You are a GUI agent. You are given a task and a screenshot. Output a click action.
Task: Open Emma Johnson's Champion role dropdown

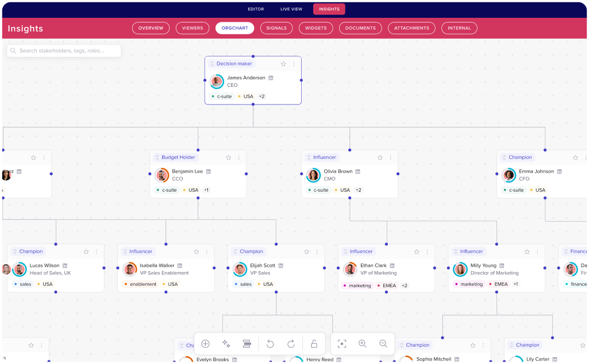pyautogui.click(x=518, y=158)
